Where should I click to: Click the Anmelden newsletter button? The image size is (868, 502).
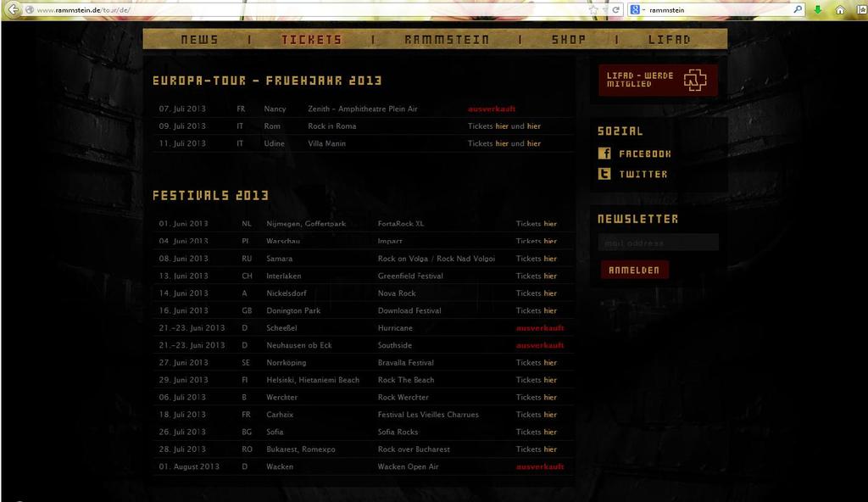[634, 270]
